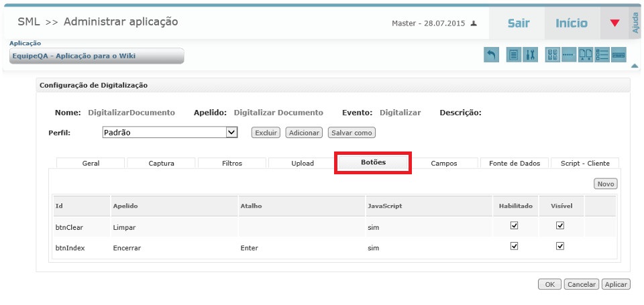This screenshot has height=305, width=644.
Task: Open the document notes toolbar icon
Action: tap(514, 56)
